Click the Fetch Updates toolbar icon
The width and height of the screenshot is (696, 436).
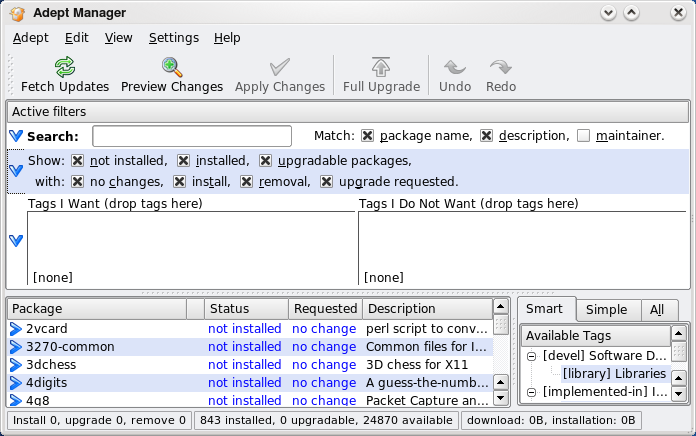click(65, 67)
